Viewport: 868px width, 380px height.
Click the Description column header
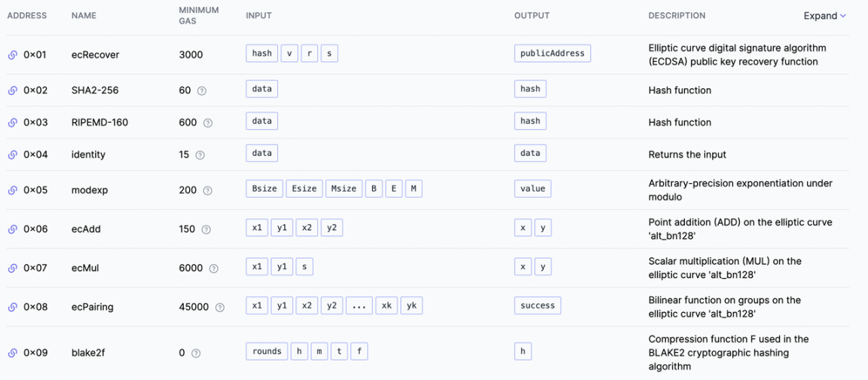click(677, 16)
